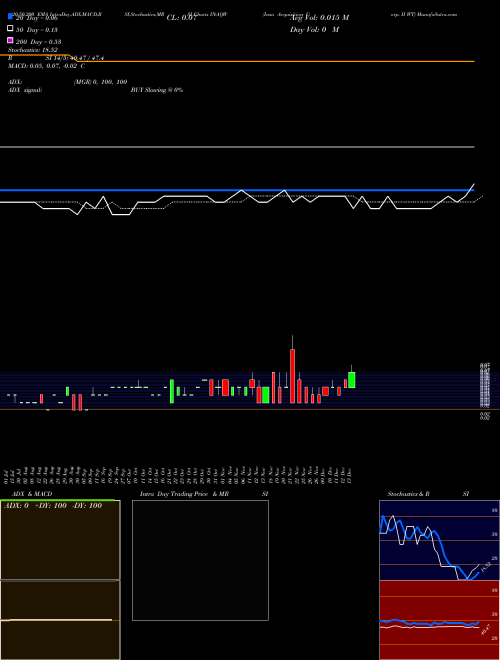500x660 pixels.
Task: Click the magenta 200 Day EMA swatch
Action: (10, 40)
